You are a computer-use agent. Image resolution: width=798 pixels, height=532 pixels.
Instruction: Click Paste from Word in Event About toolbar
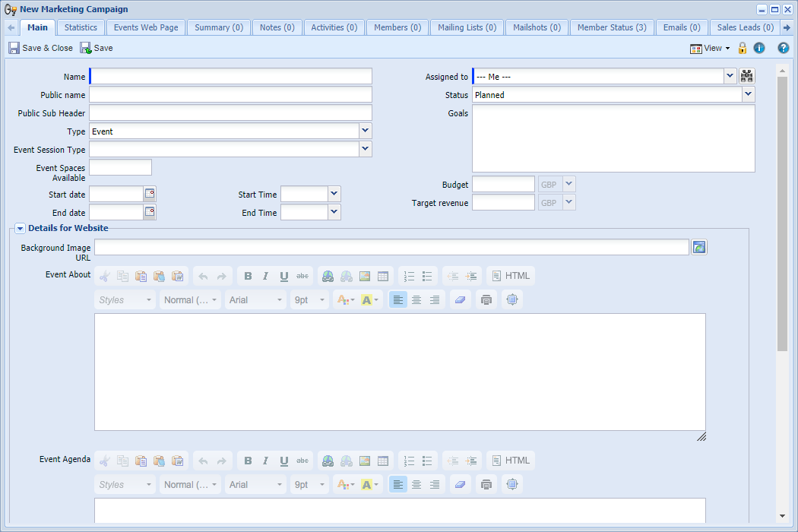click(178, 276)
